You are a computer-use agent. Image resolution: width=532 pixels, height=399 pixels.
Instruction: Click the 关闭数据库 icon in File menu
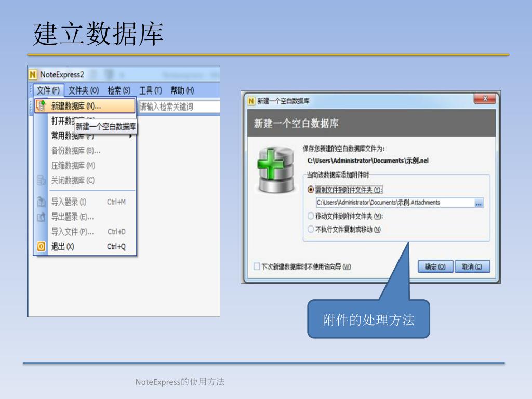41,180
